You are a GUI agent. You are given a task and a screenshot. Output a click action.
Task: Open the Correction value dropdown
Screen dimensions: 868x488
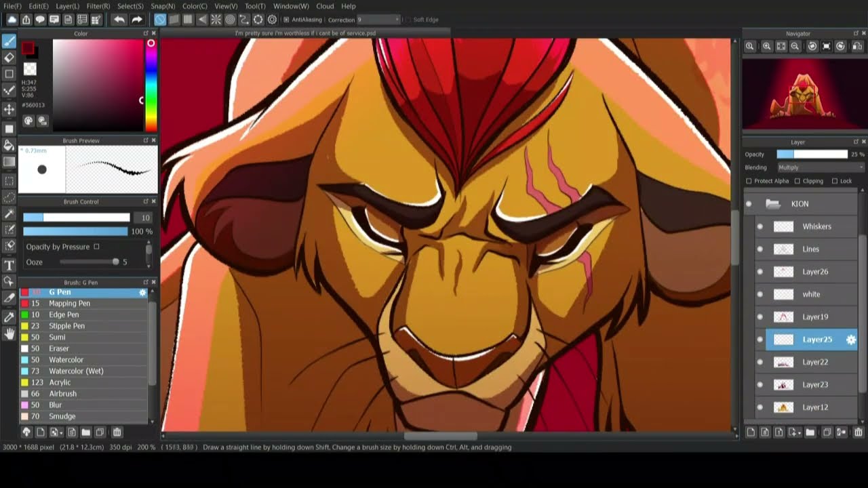point(378,20)
